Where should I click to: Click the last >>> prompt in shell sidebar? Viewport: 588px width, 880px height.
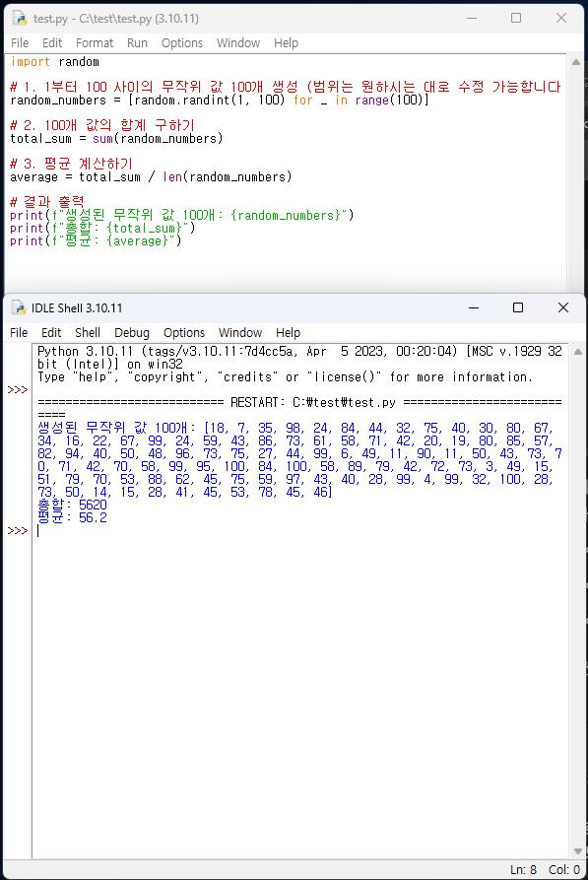[18, 530]
